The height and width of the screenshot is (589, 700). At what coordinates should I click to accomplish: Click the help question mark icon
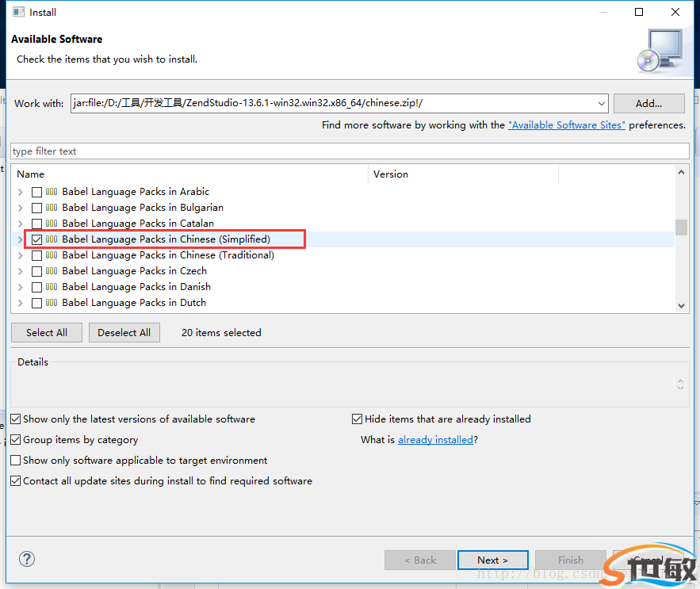[x=27, y=559]
